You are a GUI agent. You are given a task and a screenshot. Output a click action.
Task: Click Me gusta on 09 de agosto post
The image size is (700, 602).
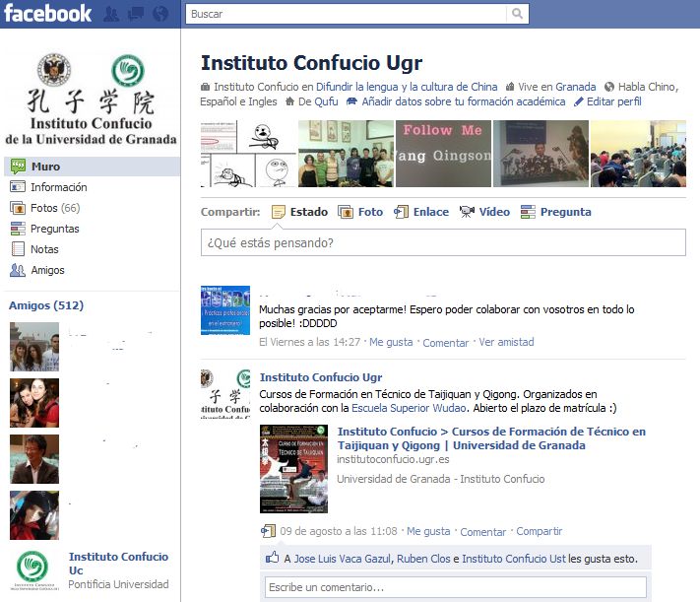428,531
